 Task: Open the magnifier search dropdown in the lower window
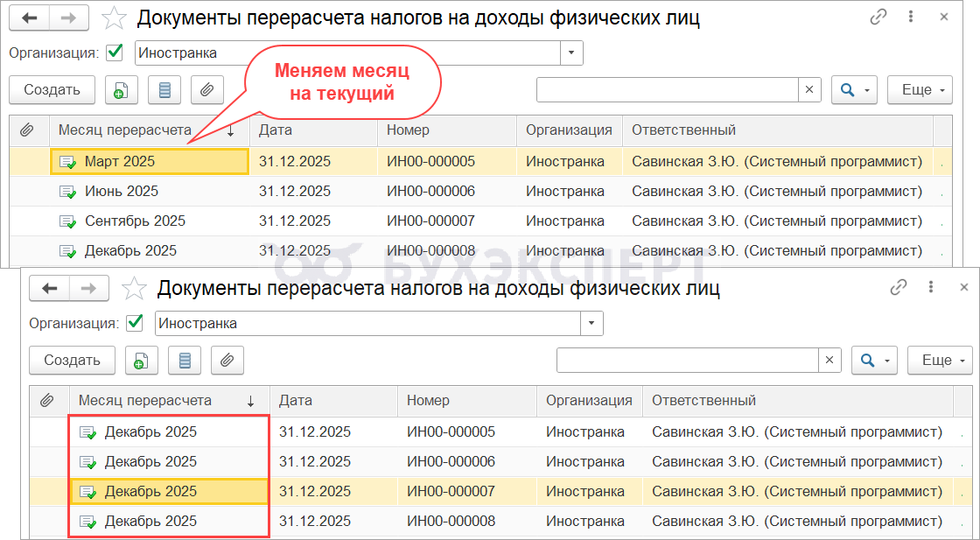874,360
